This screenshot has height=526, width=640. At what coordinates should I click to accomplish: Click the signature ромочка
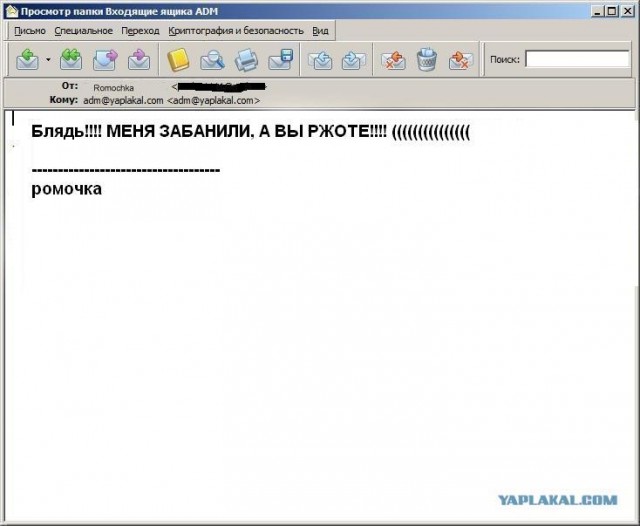click(67, 189)
